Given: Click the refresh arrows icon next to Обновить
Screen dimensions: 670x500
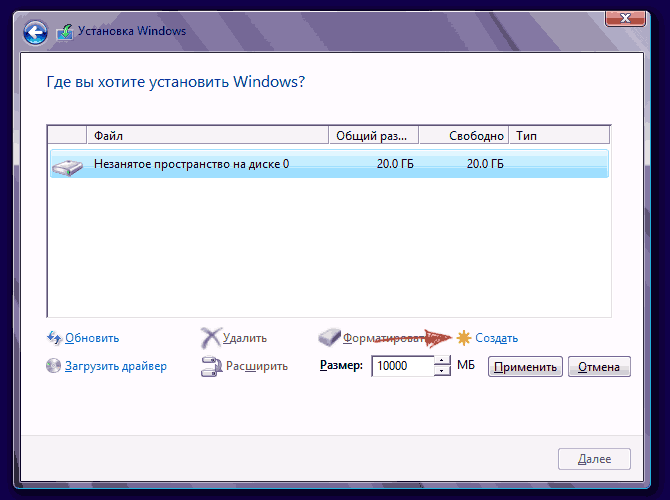Looking at the screenshot, I should pos(54,338).
